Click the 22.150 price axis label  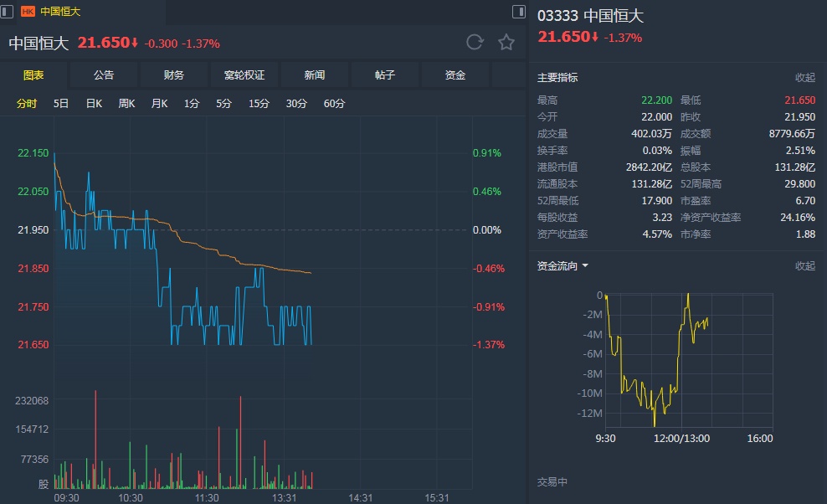pyautogui.click(x=33, y=153)
